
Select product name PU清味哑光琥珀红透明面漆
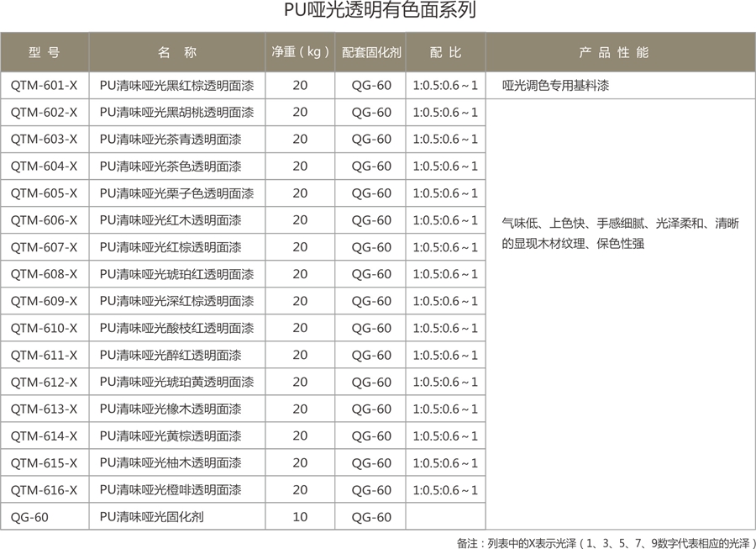click(x=176, y=274)
